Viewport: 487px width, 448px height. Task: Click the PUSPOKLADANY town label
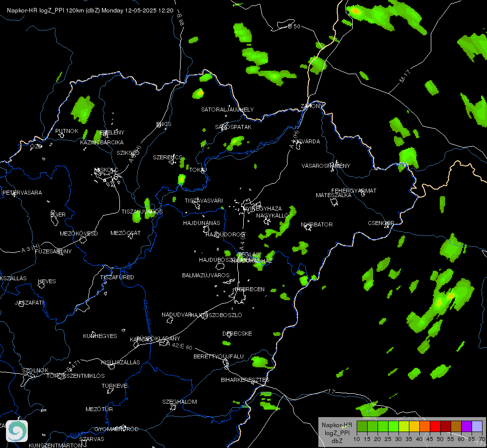(159, 338)
